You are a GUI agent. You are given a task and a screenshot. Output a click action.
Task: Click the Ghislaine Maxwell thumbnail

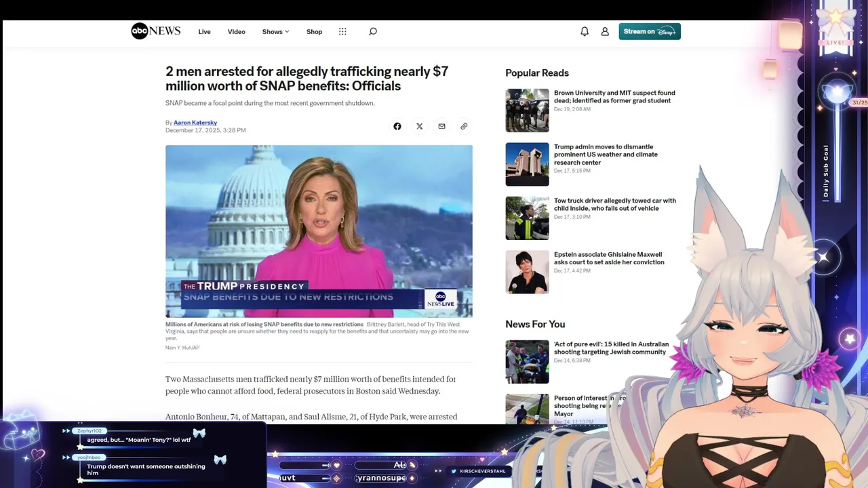(x=527, y=272)
